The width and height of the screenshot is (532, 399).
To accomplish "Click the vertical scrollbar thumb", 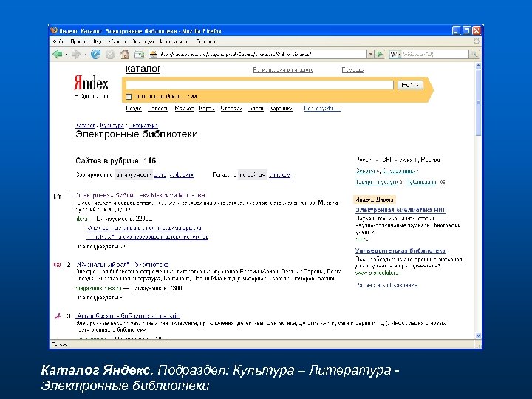I will coord(478,103).
